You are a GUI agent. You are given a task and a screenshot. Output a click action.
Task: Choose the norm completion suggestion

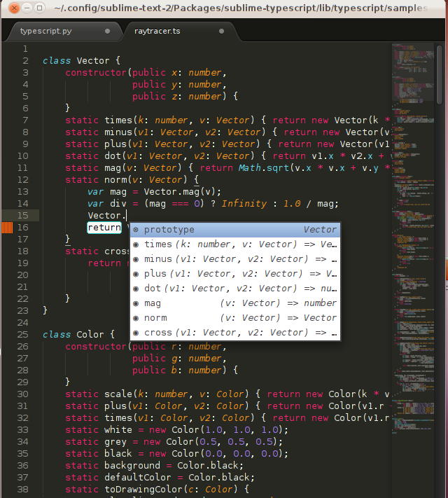(x=235, y=318)
